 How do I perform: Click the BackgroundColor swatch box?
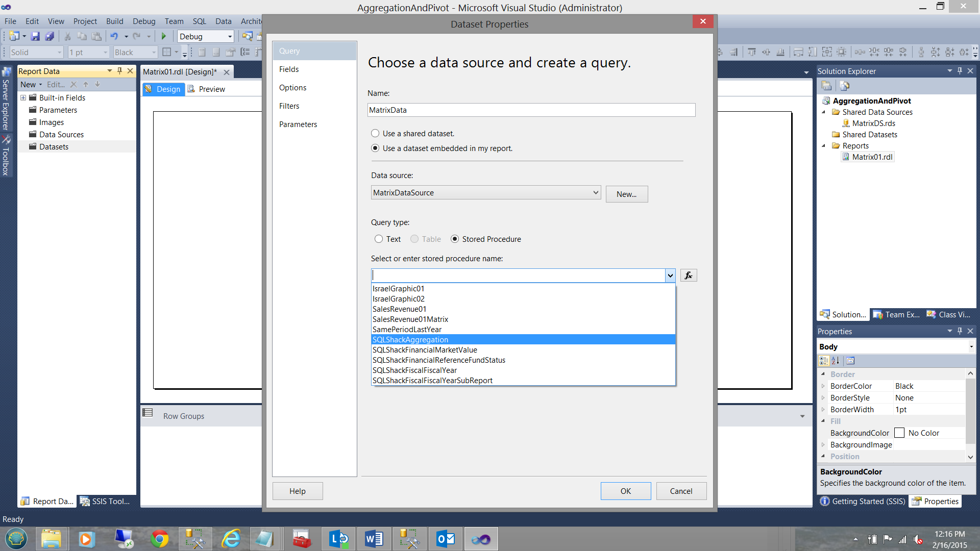899,433
